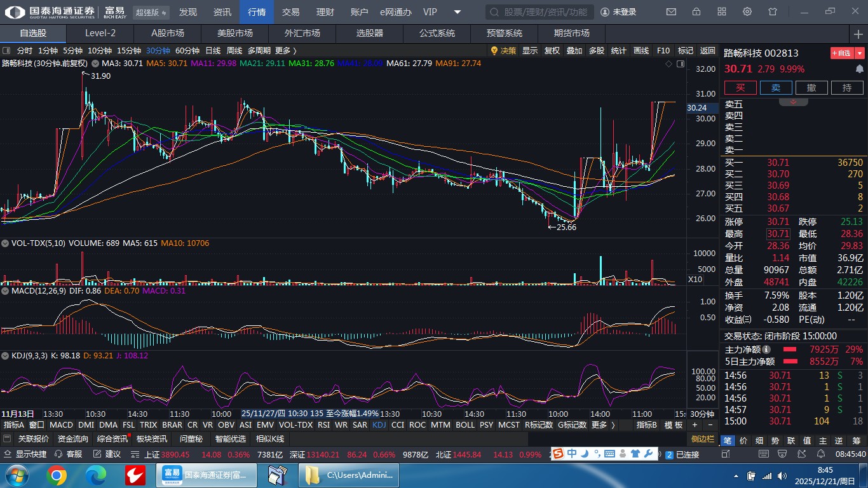The width and height of the screenshot is (868, 488).
Task: Select the MACD indicator tab
Action: point(61,425)
